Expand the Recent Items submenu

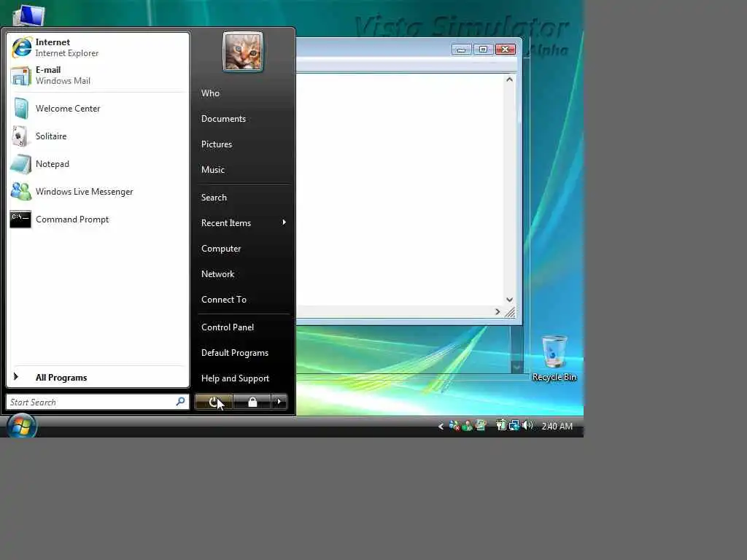pos(243,223)
